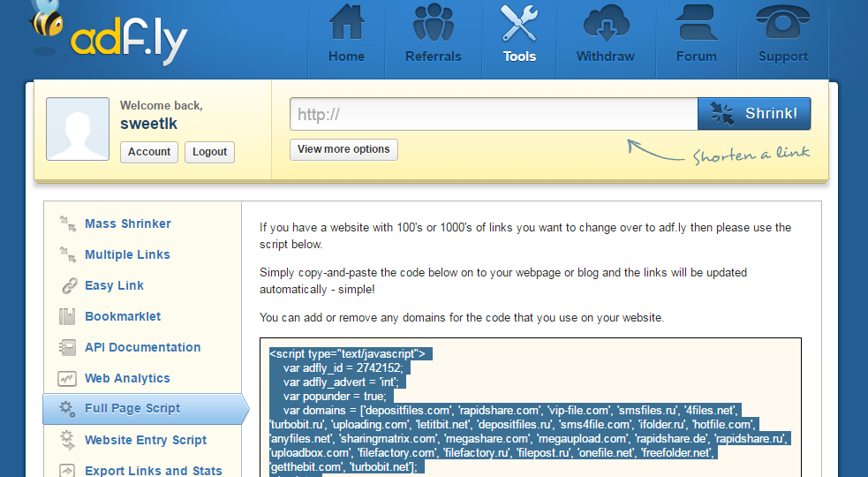Go to Forum nav label

[x=697, y=57]
